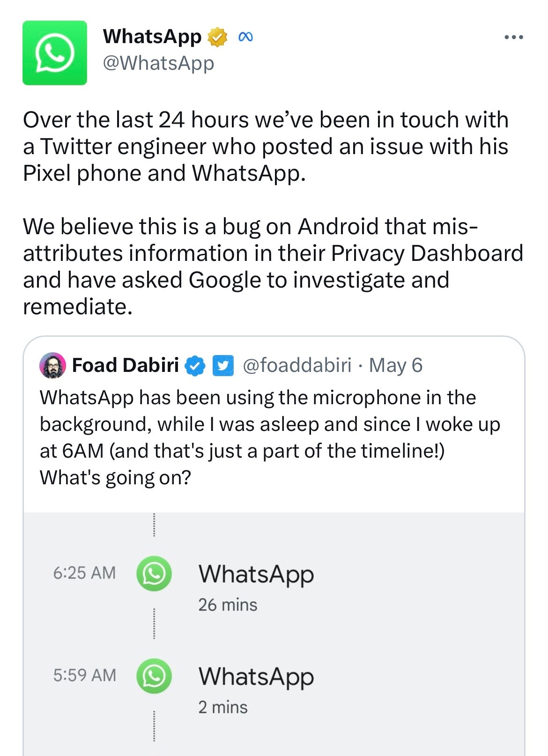
Task: Click the WhatsApp icon at 6:25 AM
Action: [x=154, y=573]
